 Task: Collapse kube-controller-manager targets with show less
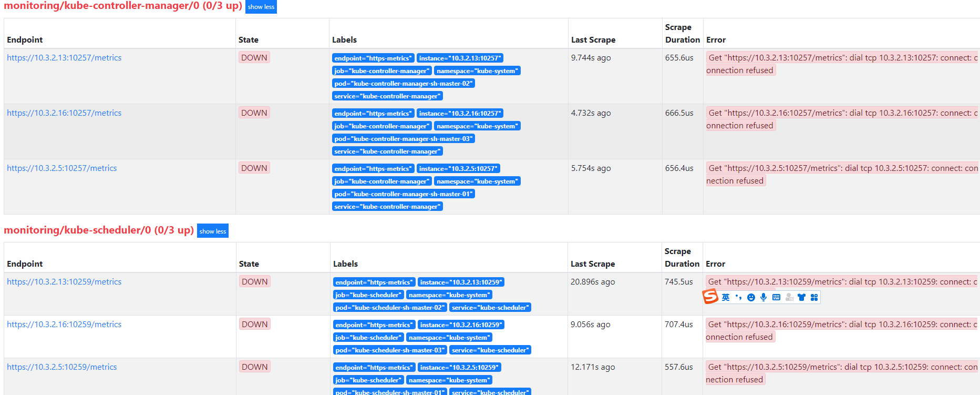(x=261, y=7)
